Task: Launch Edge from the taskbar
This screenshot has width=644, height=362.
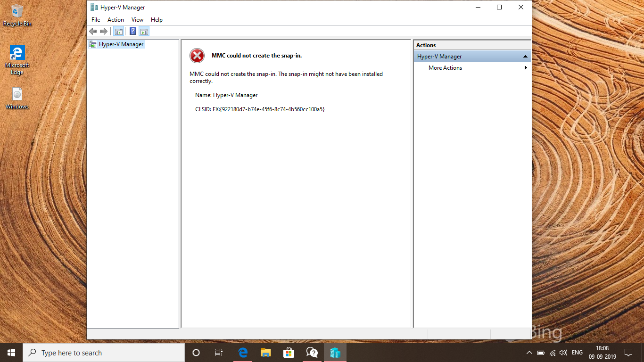Action: 243,353
